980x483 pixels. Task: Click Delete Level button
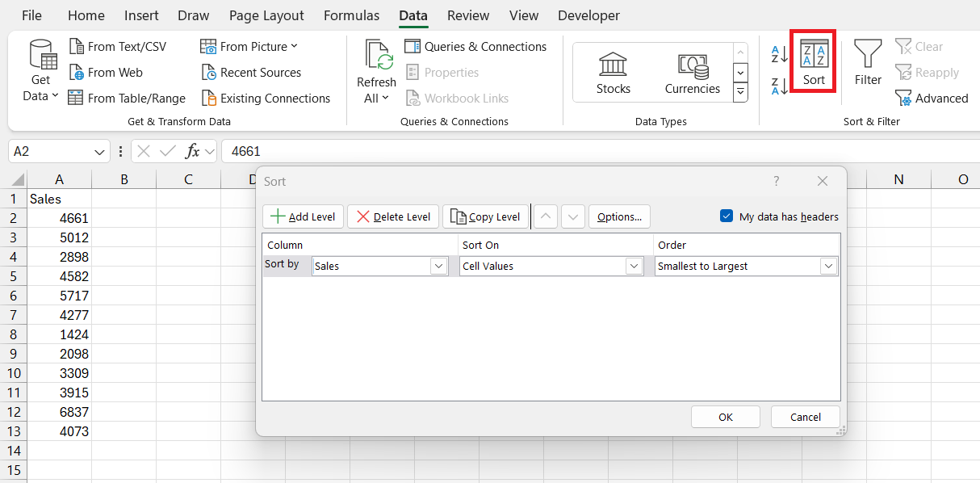393,216
